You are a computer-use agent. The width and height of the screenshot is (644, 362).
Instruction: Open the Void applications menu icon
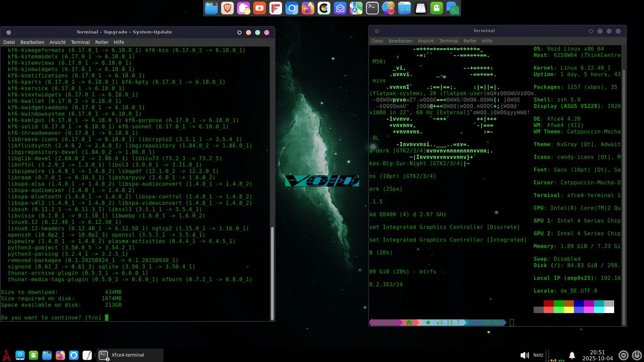coord(6,355)
